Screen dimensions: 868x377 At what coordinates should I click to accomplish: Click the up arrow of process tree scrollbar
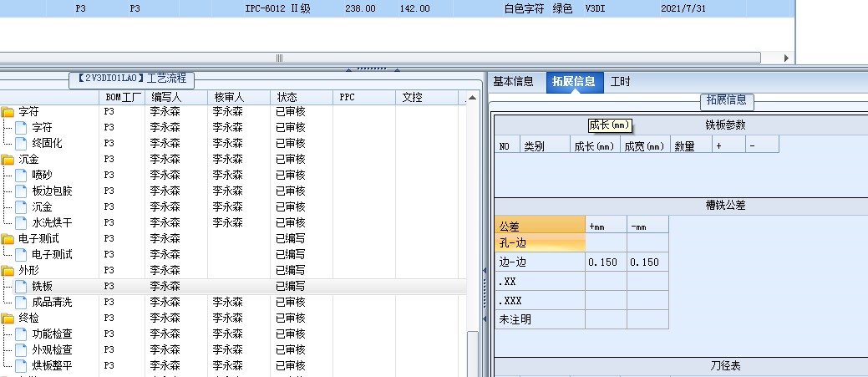click(472, 98)
